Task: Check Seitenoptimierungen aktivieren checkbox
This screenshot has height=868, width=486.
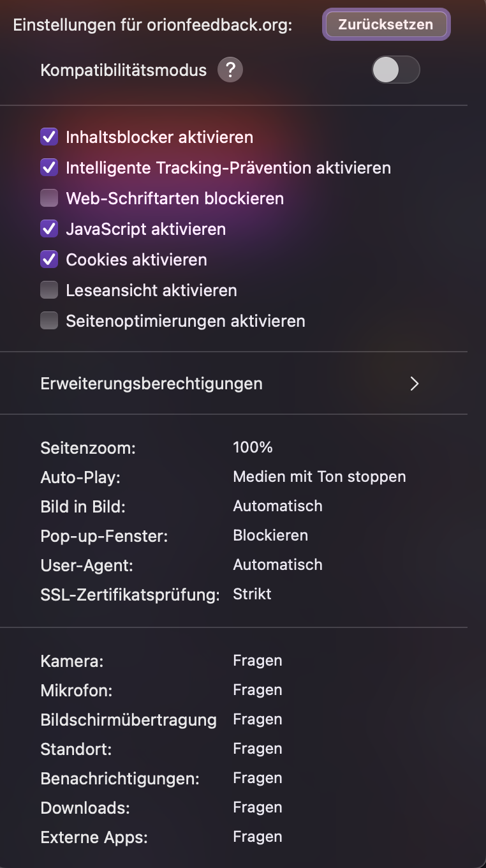Action: 49,321
